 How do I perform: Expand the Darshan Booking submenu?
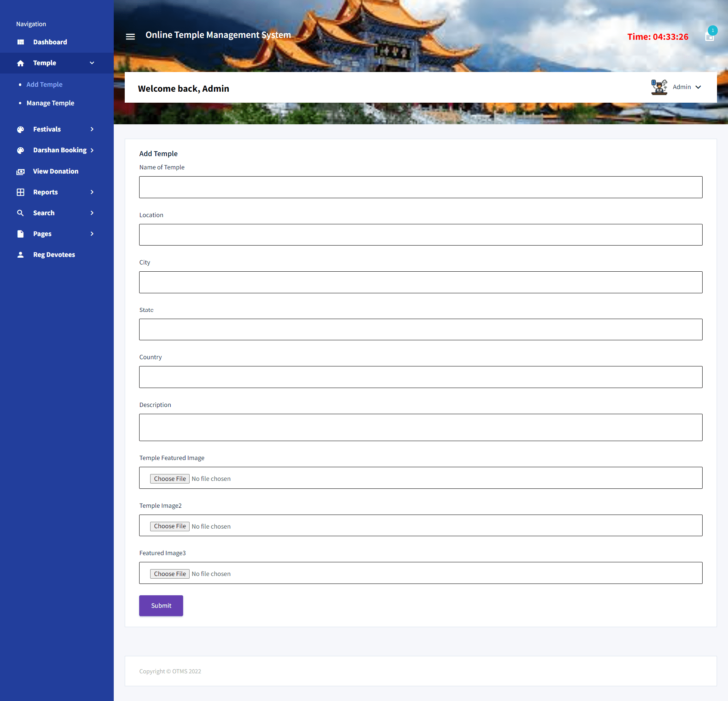click(92, 150)
